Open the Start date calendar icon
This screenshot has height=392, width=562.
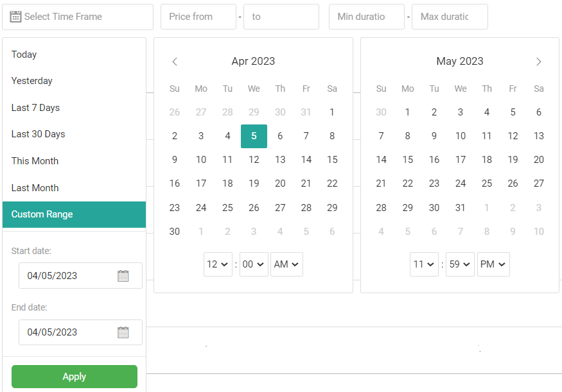tap(123, 276)
